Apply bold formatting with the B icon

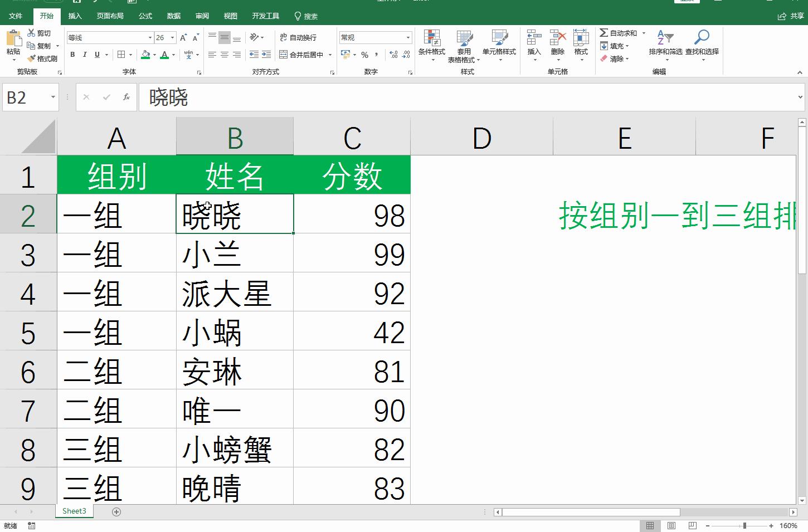(x=72, y=55)
